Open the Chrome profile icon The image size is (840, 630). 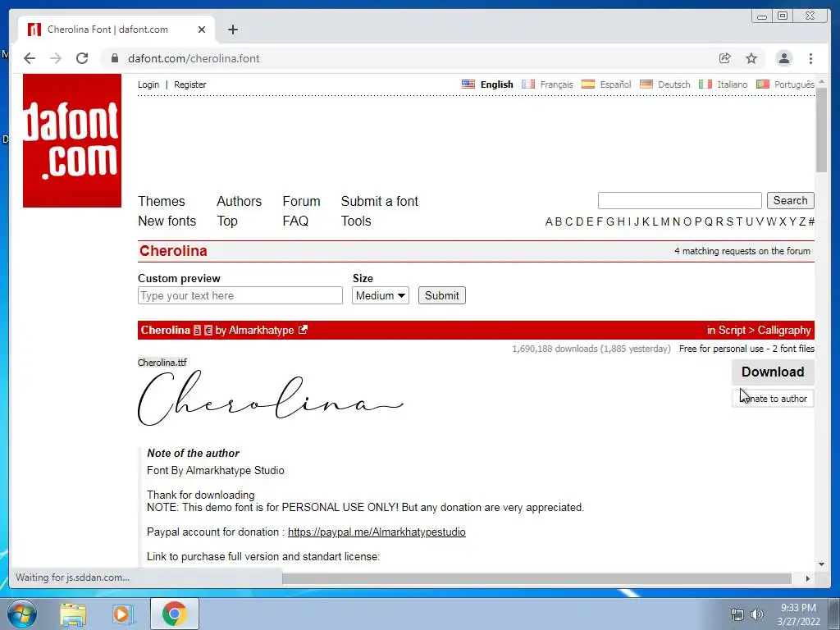click(x=783, y=58)
